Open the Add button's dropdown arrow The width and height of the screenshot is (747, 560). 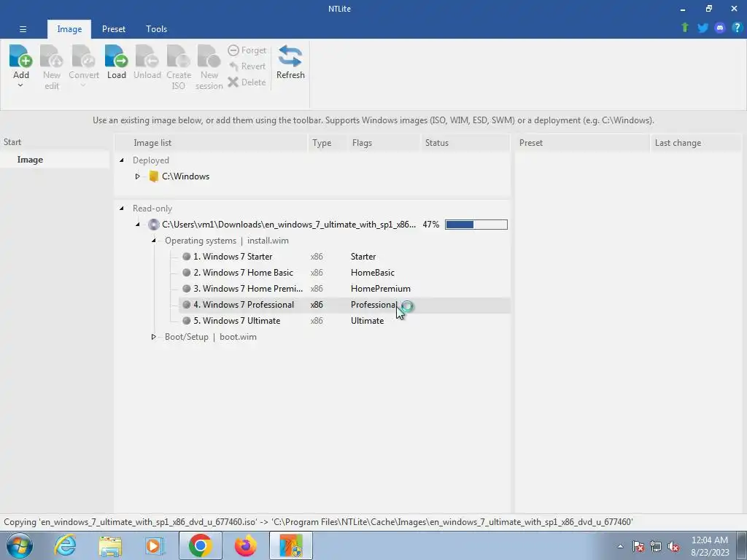(x=20, y=86)
